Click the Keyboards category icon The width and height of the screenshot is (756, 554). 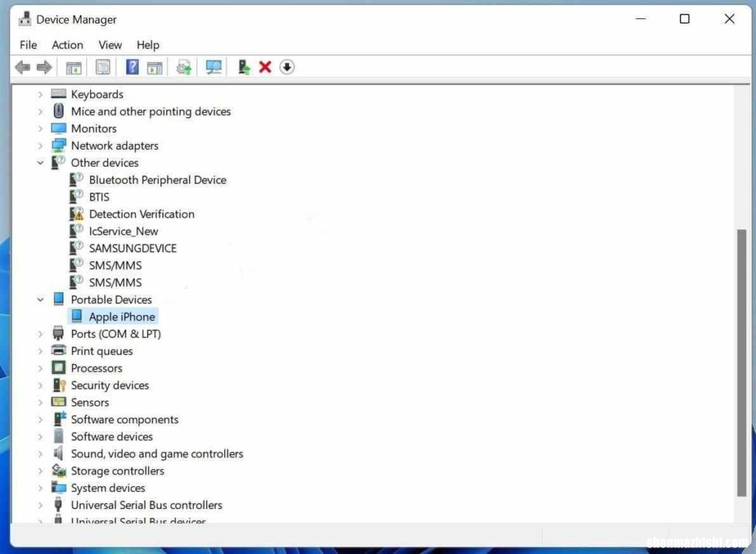point(58,94)
